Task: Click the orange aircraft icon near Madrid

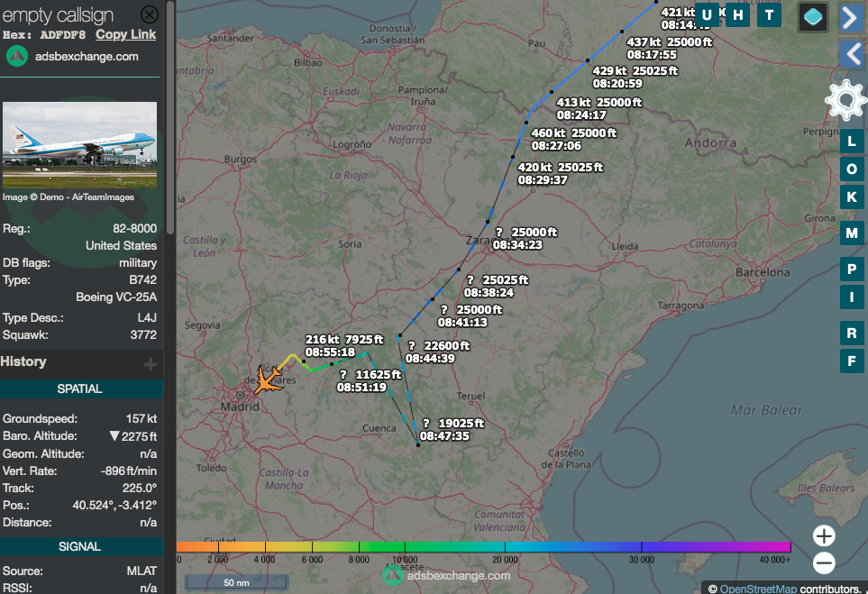Action: tap(268, 379)
